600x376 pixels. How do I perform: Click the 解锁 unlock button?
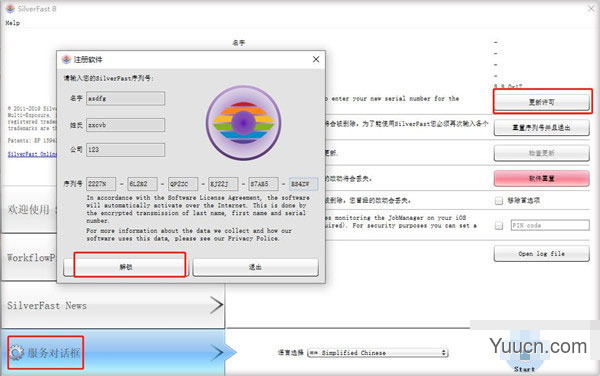126,267
